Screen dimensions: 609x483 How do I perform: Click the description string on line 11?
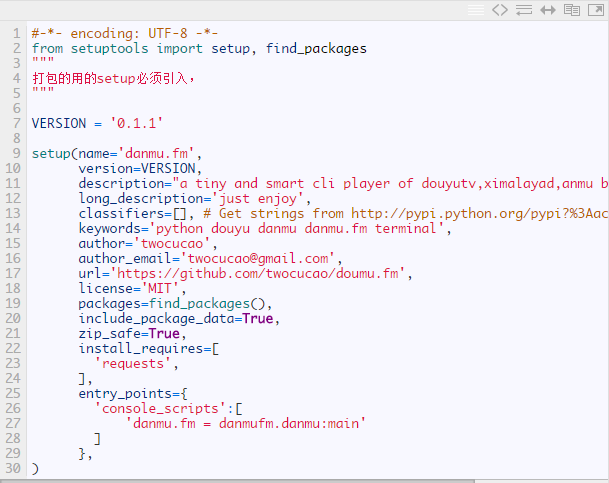(390, 183)
